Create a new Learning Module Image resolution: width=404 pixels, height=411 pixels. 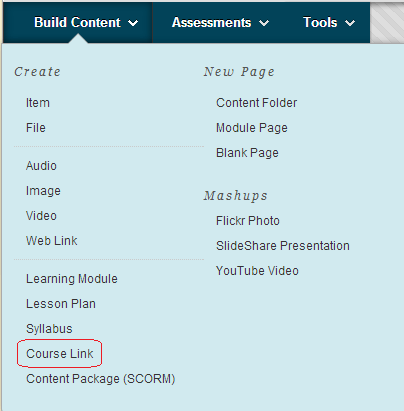pyautogui.click(x=72, y=279)
